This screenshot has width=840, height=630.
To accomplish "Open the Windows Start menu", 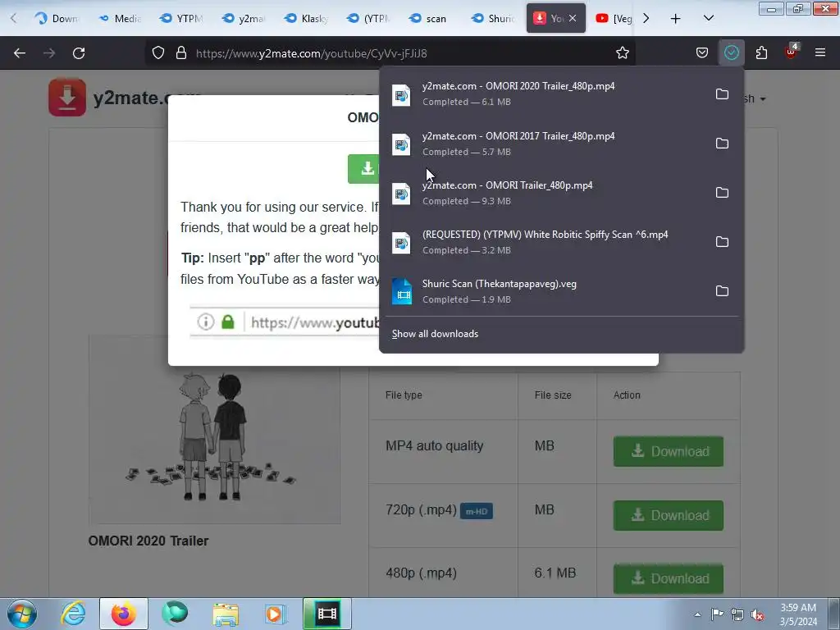I will (22, 614).
